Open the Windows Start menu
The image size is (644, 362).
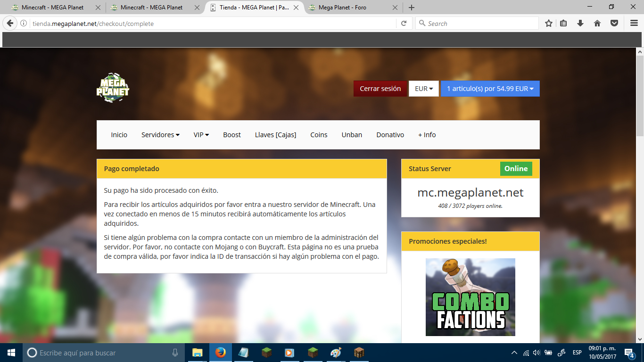tap(11, 353)
